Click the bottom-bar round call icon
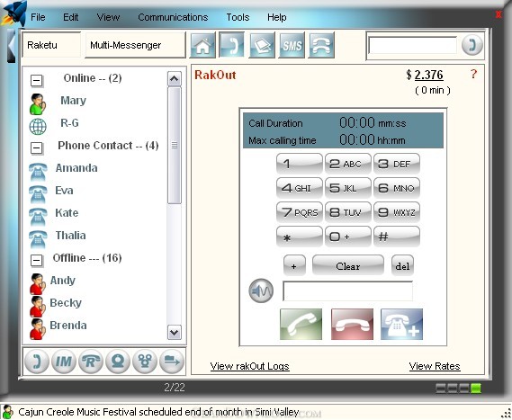This screenshot has width=512, height=420. pos(37,362)
